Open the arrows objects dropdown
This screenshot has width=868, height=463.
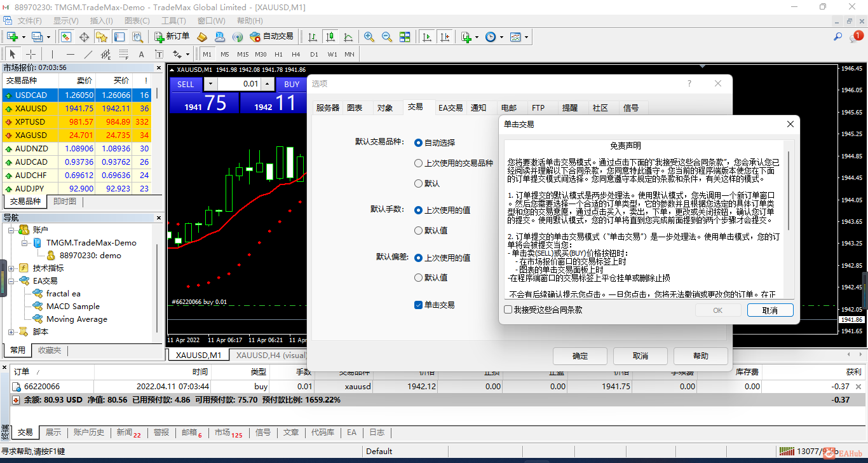186,54
